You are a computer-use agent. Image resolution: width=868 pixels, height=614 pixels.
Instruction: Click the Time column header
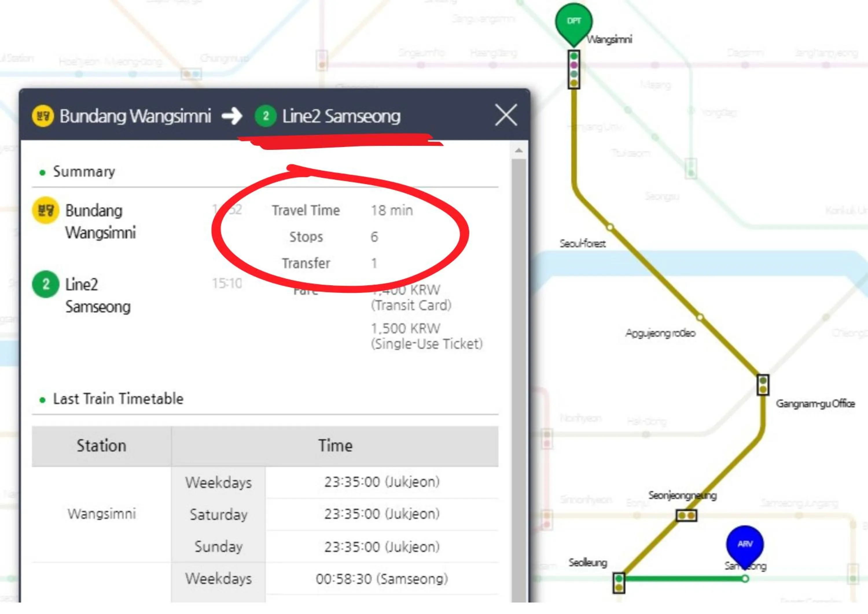point(335,446)
